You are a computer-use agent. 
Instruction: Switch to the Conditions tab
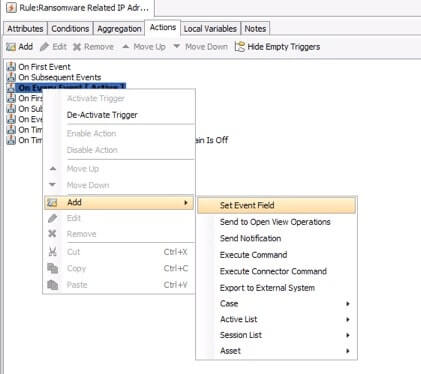pyautogui.click(x=70, y=29)
